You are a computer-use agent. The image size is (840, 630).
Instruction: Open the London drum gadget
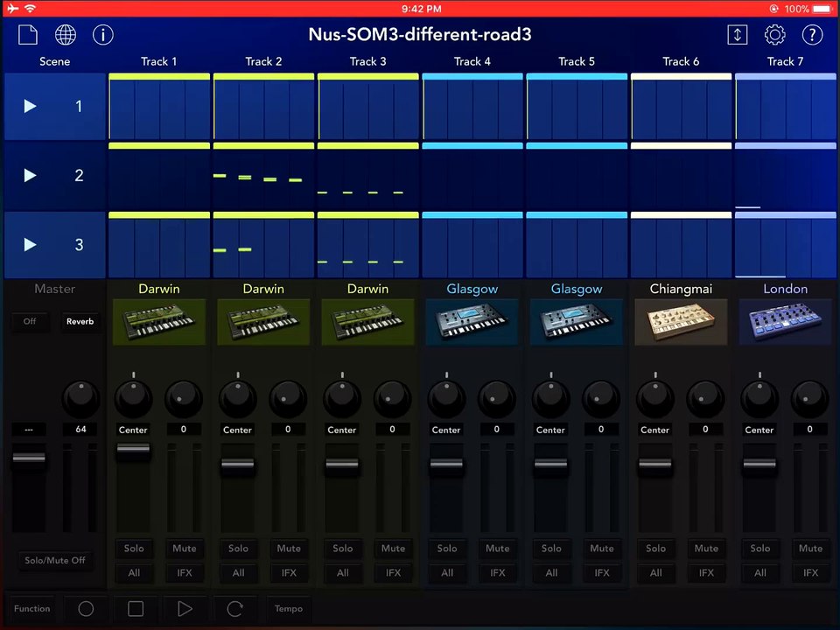(786, 322)
